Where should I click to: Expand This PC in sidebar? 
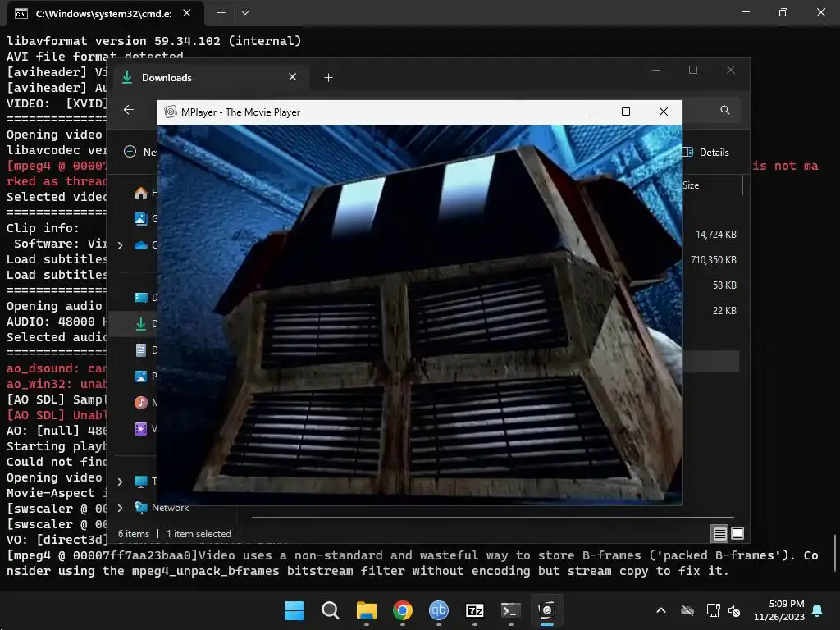click(121, 482)
